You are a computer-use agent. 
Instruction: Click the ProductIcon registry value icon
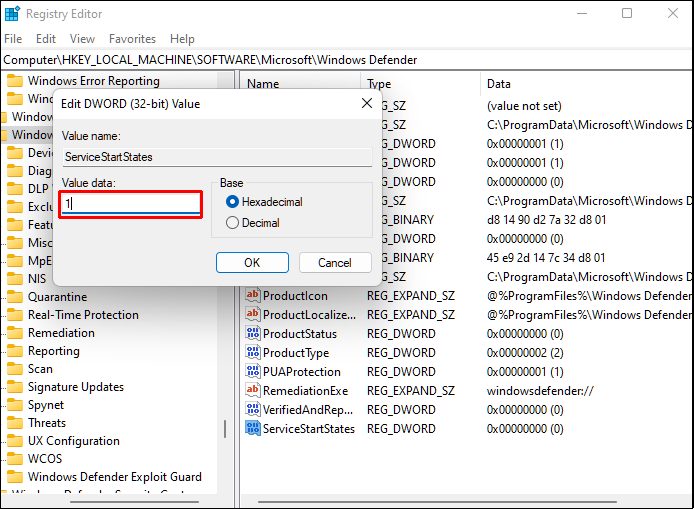click(253, 296)
